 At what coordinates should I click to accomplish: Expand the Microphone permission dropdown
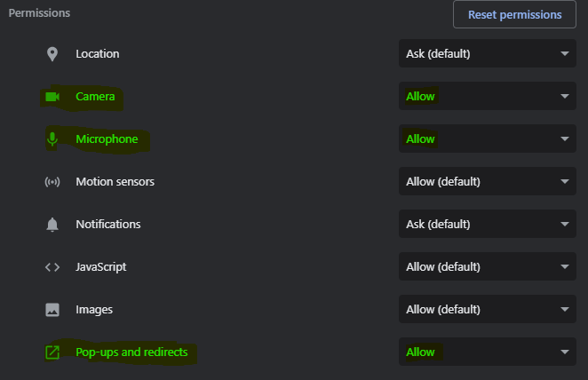[487, 139]
